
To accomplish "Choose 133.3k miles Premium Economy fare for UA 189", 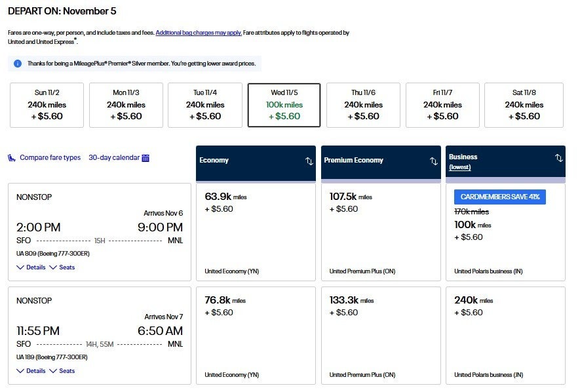I will (381, 336).
